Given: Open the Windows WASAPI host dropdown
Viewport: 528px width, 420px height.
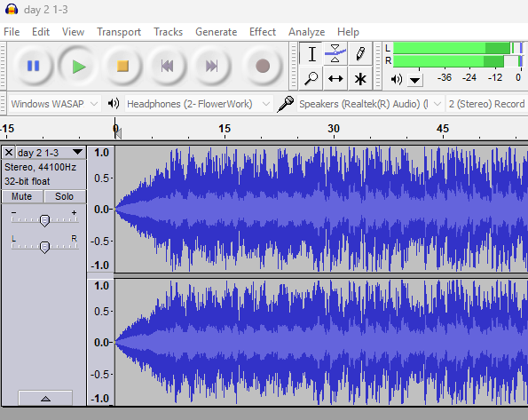Looking at the screenshot, I should [x=54, y=104].
